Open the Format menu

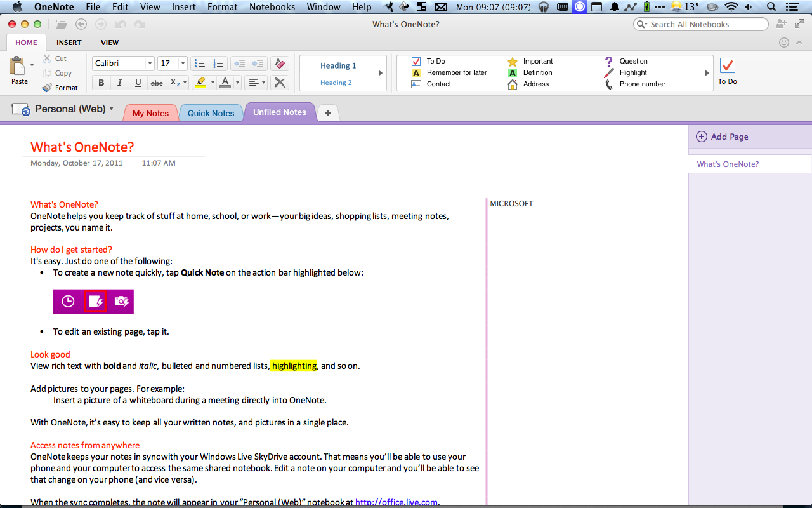(x=223, y=7)
